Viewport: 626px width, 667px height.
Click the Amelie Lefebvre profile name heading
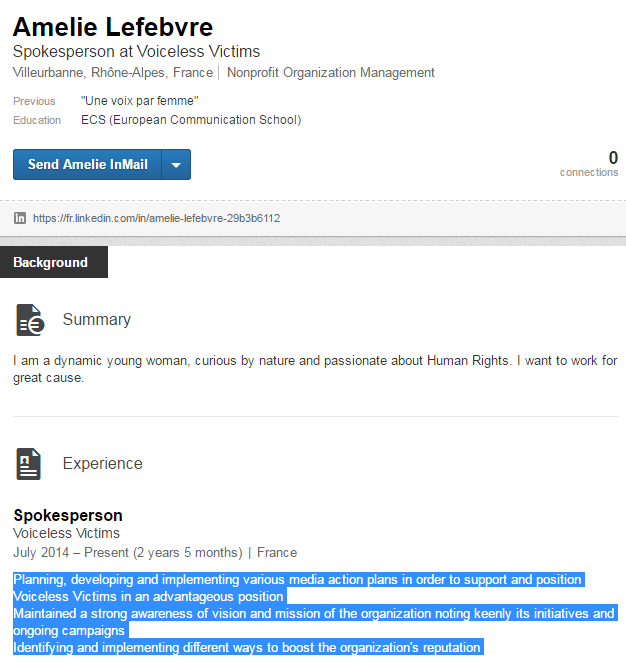click(x=113, y=27)
